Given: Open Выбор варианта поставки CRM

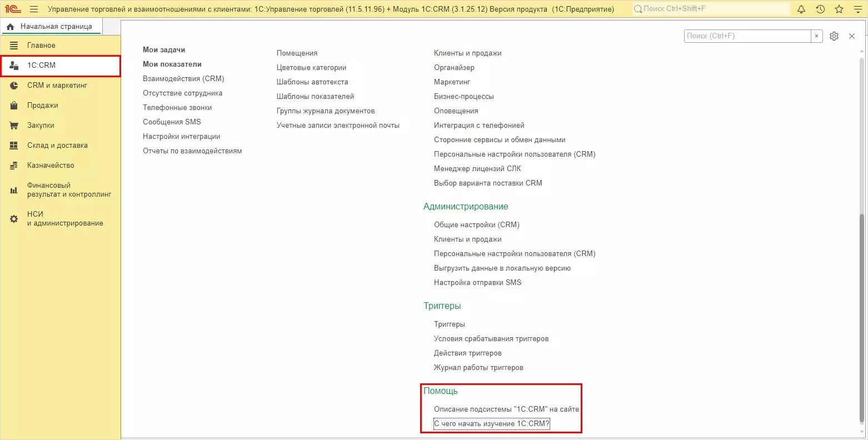Looking at the screenshot, I should tap(488, 183).
